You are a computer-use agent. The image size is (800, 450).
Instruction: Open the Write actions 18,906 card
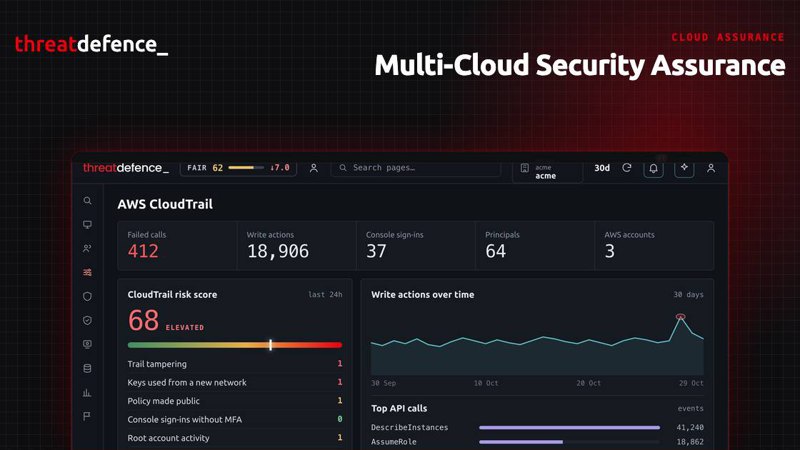tap(296, 245)
